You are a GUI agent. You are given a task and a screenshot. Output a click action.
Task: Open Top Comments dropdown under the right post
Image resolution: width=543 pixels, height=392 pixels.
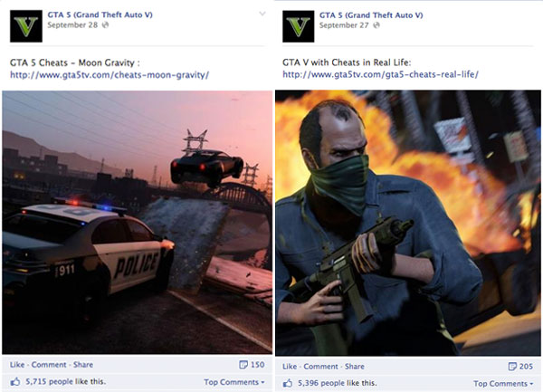(503, 384)
